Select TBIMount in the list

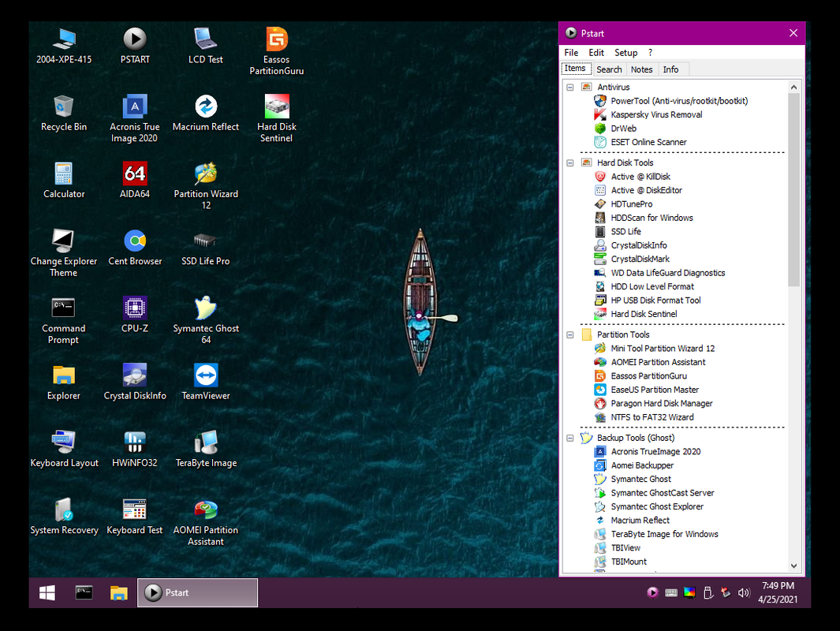(x=629, y=562)
